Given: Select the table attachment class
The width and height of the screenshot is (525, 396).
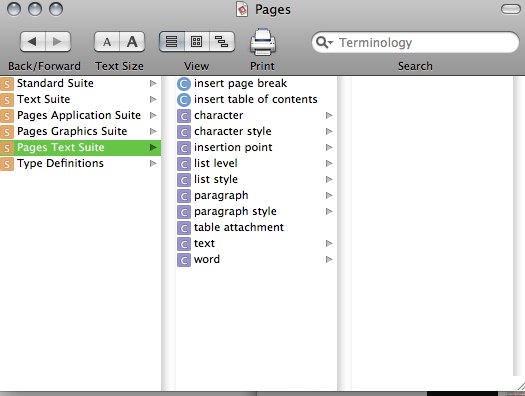Looking at the screenshot, I should coord(256,228).
